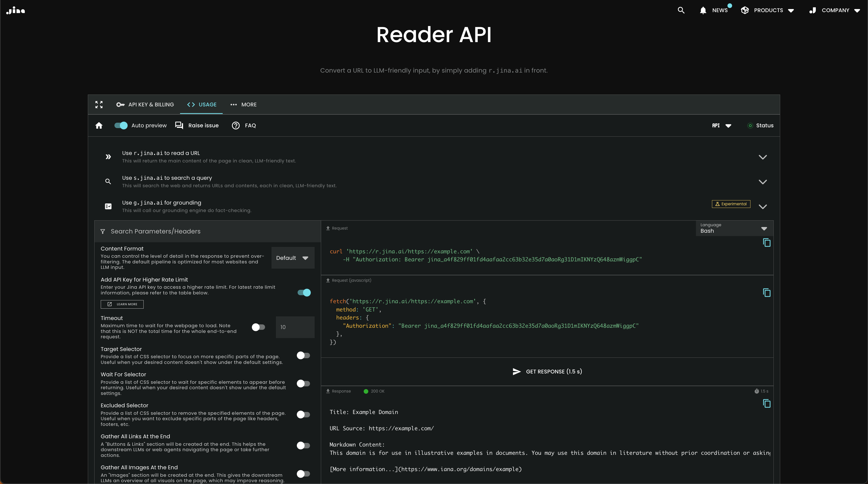Image resolution: width=868 pixels, height=484 pixels.
Task: Copy the Bash curl request code
Action: point(766,243)
